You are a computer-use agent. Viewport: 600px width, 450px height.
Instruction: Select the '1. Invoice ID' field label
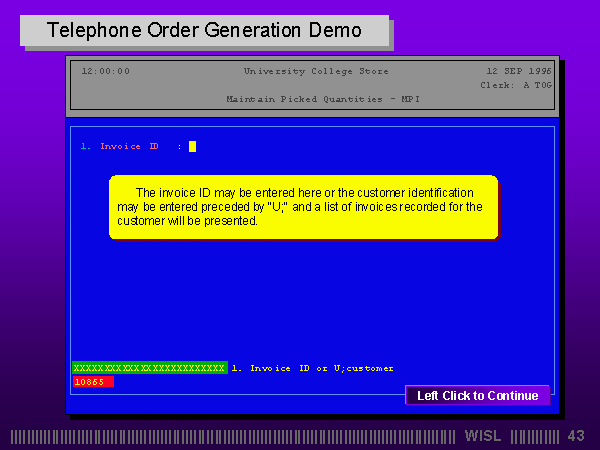click(x=120, y=146)
